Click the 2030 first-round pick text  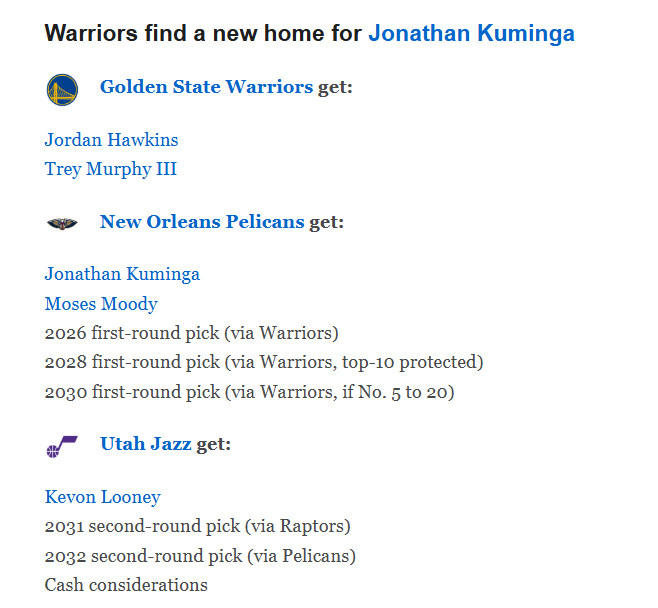(x=249, y=392)
